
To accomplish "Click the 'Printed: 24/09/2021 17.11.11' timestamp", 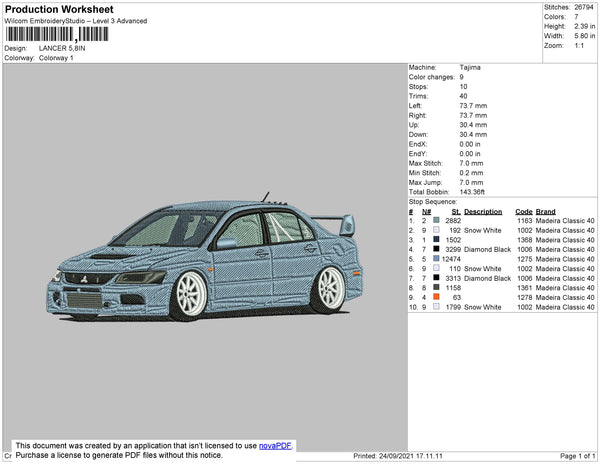I will [x=398, y=456].
